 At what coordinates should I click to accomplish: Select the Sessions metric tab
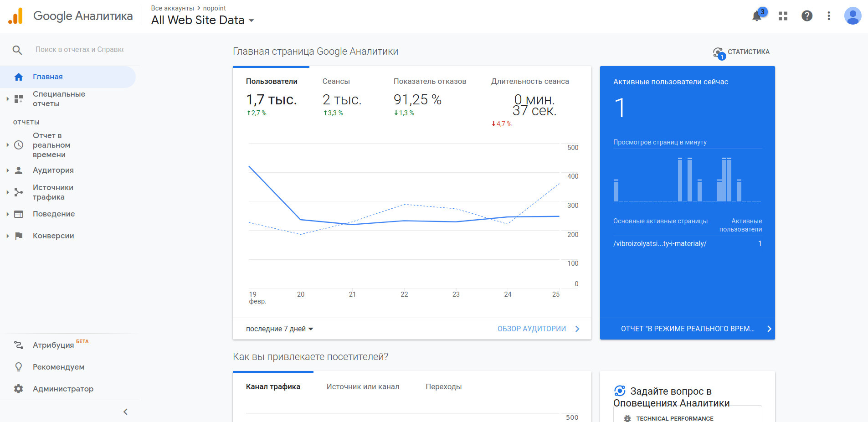(x=336, y=82)
